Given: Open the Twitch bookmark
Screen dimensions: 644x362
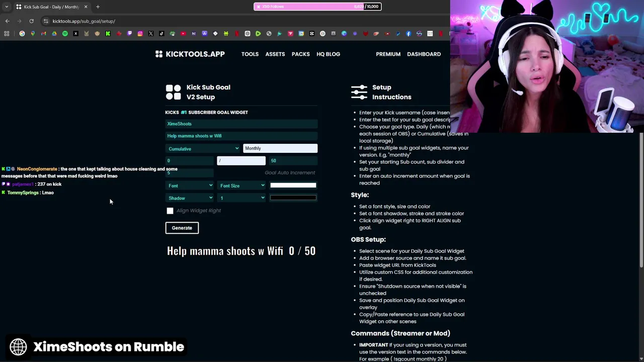Looking at the screenshot, I should [129, 34].
